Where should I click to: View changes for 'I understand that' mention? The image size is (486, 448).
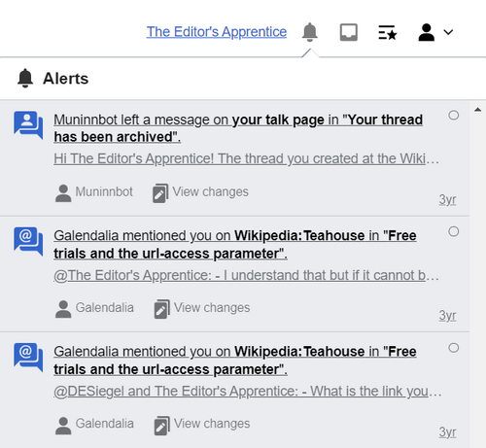point(212,308)
